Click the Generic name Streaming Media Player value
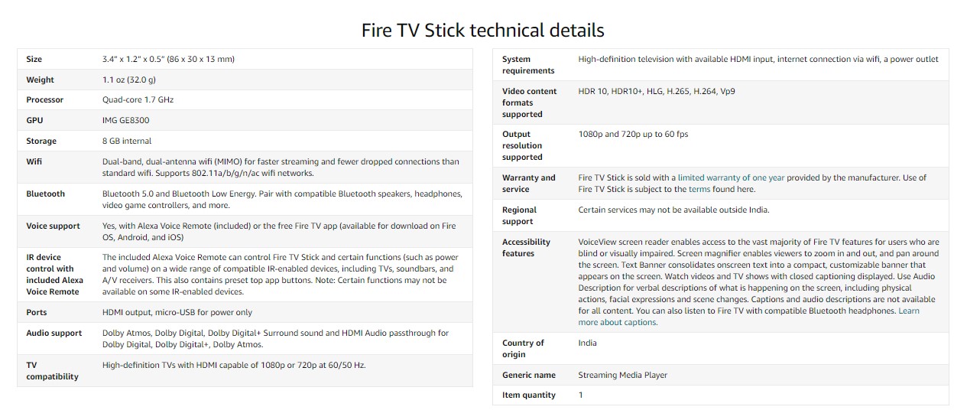This screenshot has width=980, height=410. pyautogui.click(x=623, y=375)
